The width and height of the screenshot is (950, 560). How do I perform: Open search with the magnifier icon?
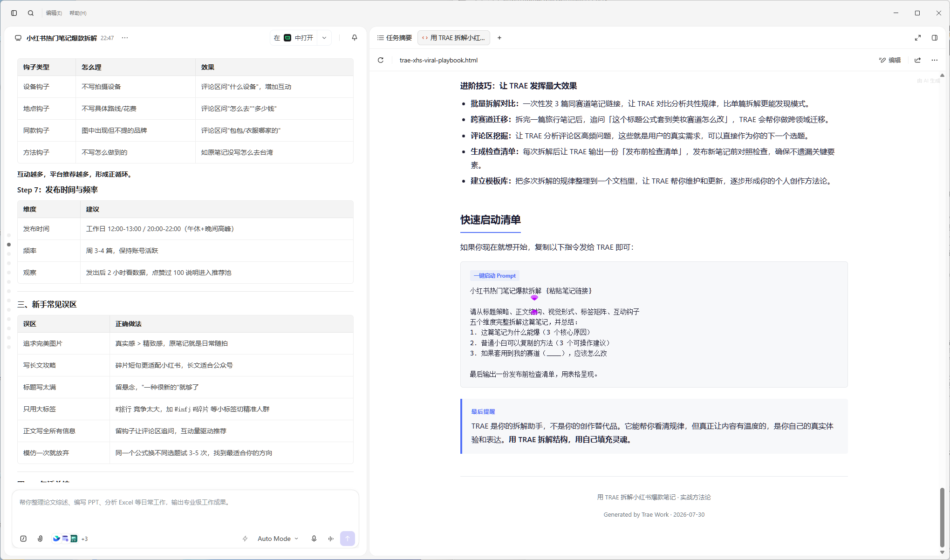(31, 13)
